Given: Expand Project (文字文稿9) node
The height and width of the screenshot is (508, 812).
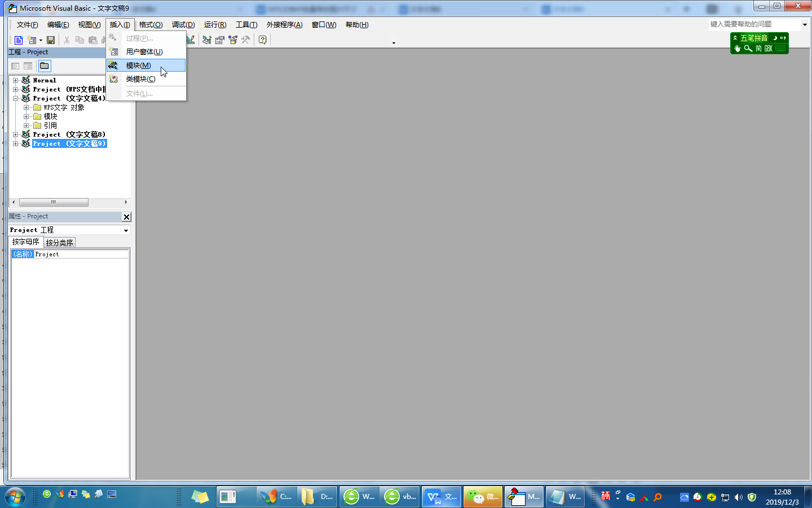Looking at the screenshot, I should (x=16, y=143).
